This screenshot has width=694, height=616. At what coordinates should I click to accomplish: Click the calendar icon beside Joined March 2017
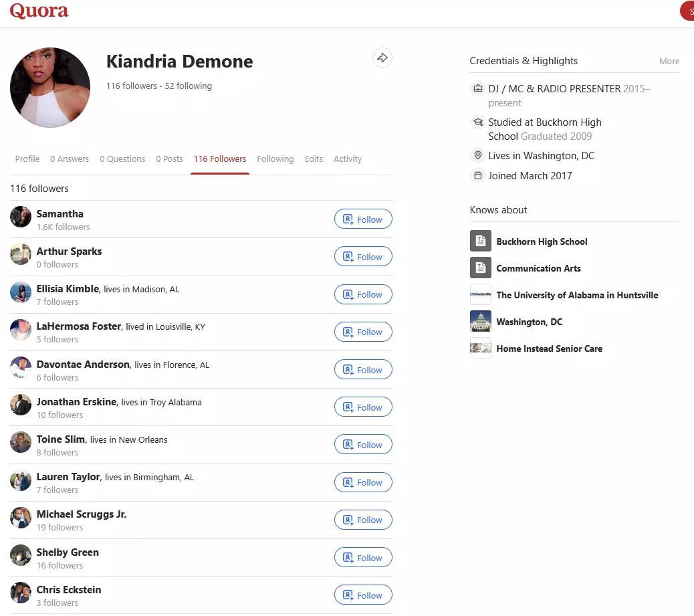click(x=478, y=176)
